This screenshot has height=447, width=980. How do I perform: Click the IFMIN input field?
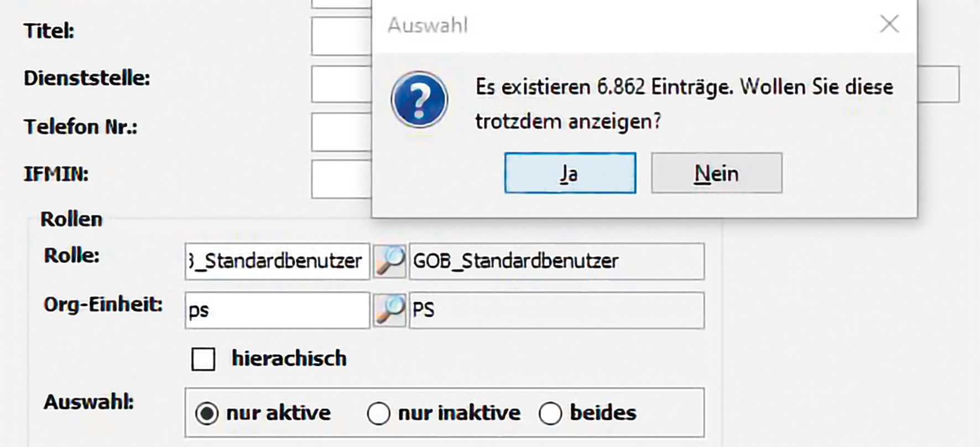point(341,179)
